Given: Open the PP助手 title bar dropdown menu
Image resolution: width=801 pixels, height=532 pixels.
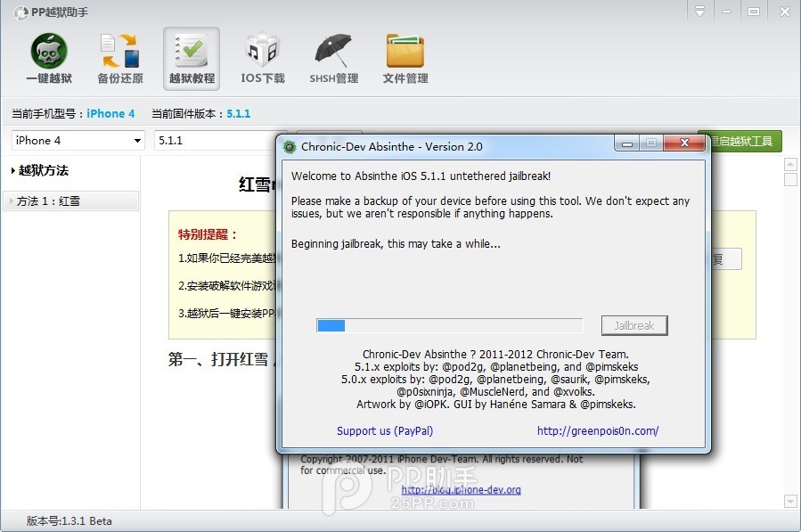Looking at the screenshot, I should click(x=699, y=12).
